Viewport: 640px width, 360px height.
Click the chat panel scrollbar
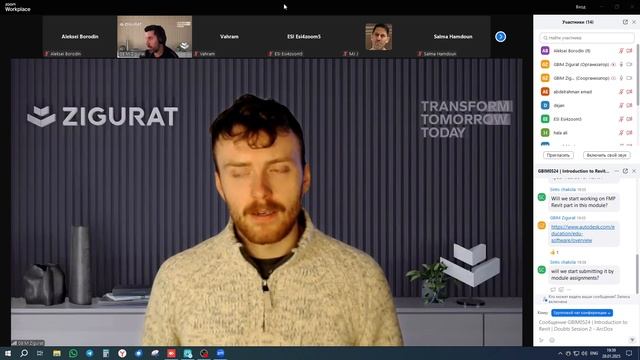tap(637, 273)
